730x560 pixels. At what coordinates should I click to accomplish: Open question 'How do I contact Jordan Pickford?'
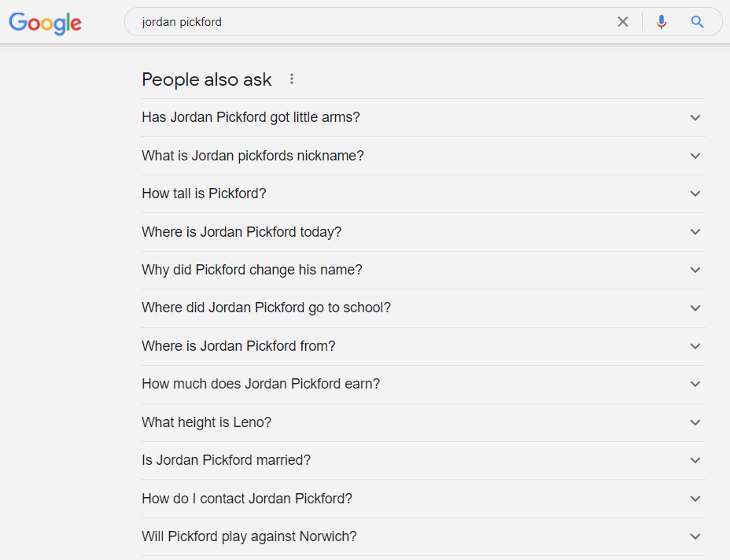pyautogui.click(x=424, y=499)
